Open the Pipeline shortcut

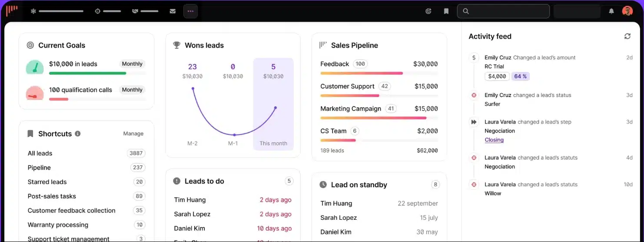tap(86, 168)
